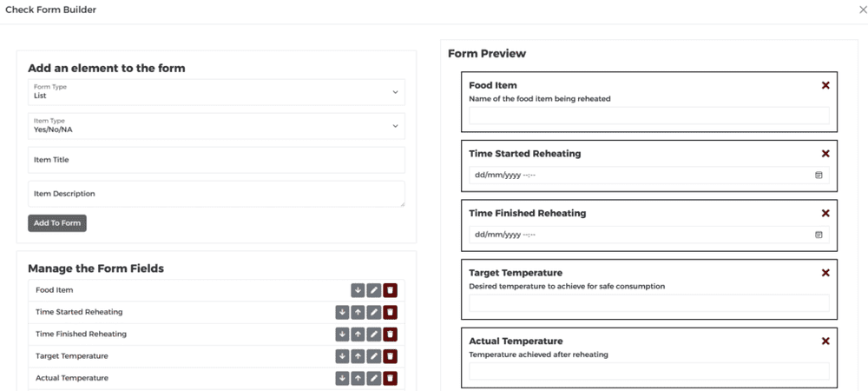
Task: Remove Food Item from form preview
Action: click(825, 85)
